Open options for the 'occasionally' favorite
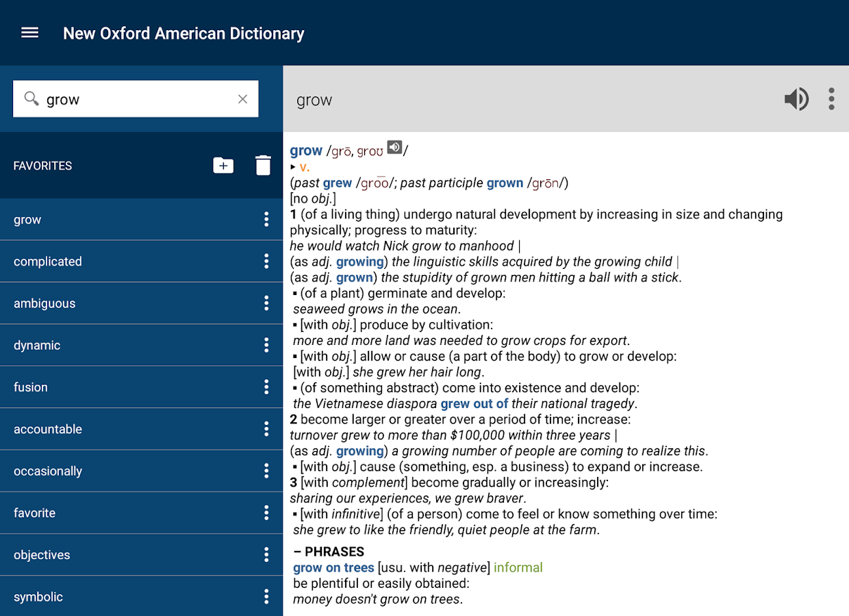This screenshot has height=616, width=849. (x=266, y=471)
